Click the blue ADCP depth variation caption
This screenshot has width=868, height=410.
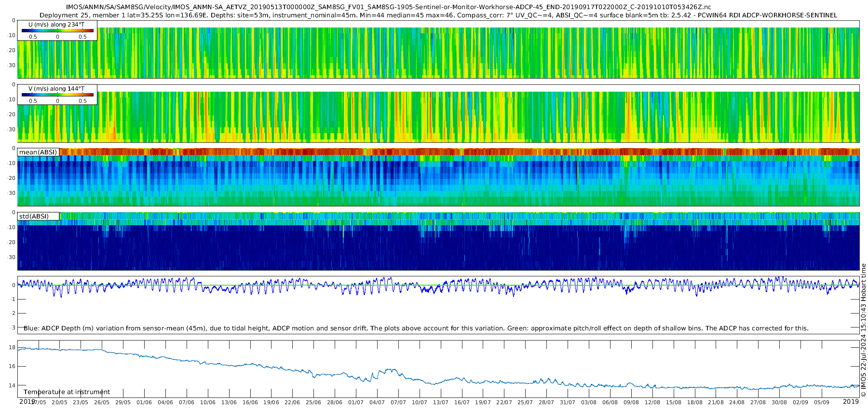pyautogui.click(x=416, y=328)
